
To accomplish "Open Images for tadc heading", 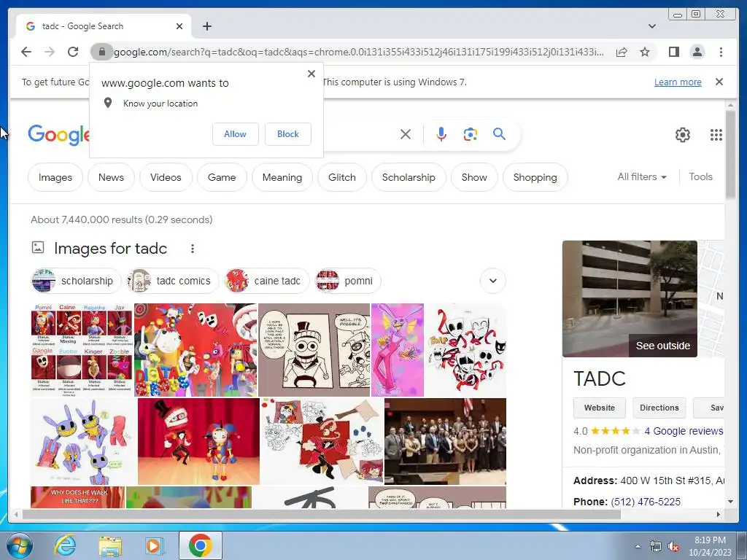I will [111, 249].
